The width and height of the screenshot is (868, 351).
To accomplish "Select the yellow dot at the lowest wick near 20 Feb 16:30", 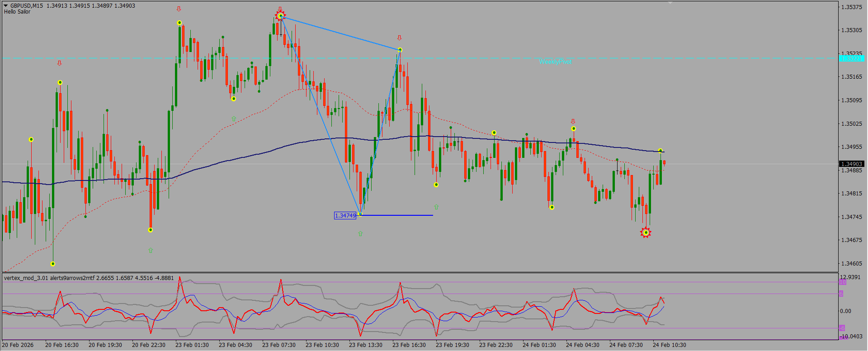I will (53, 264).
